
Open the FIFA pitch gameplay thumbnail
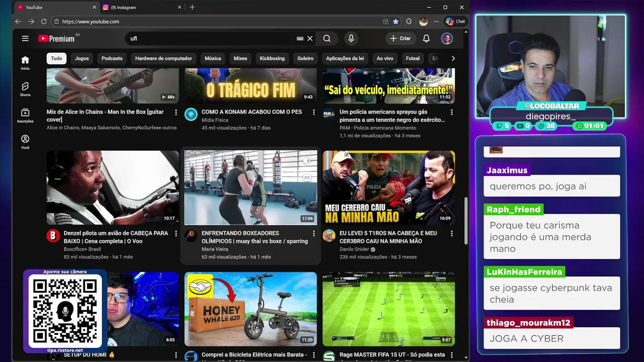pyautogui.click(x=388, y=309)
